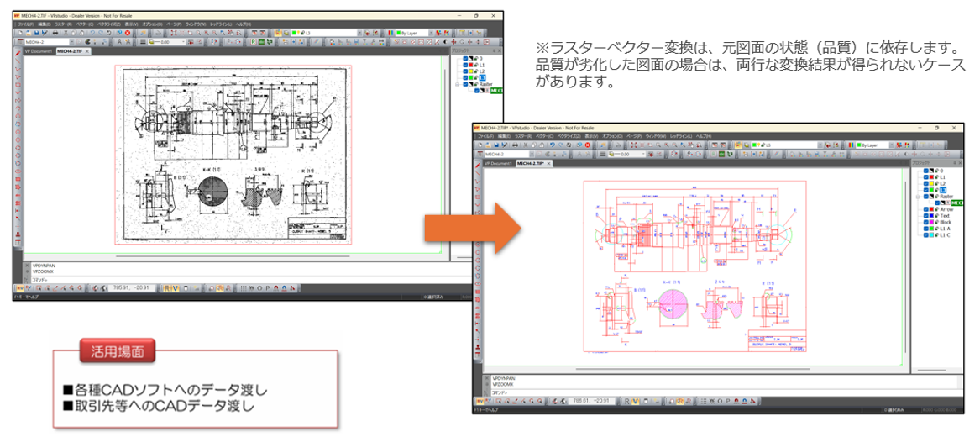The width and height of the screenshot is (980, 437).
Task: Click Print icon in red vector-drawing window
Action: [515, 145]
